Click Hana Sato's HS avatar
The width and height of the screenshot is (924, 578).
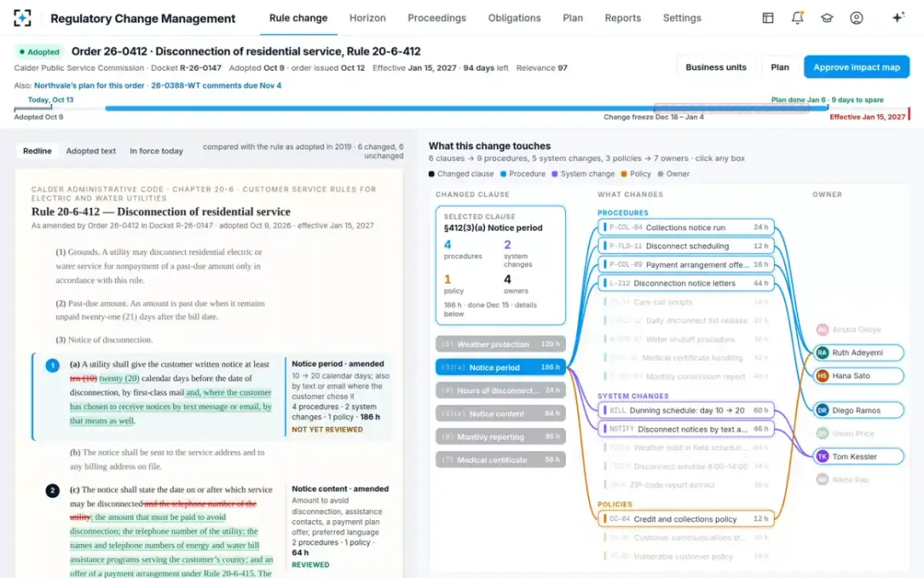click(x=822, y=376)
